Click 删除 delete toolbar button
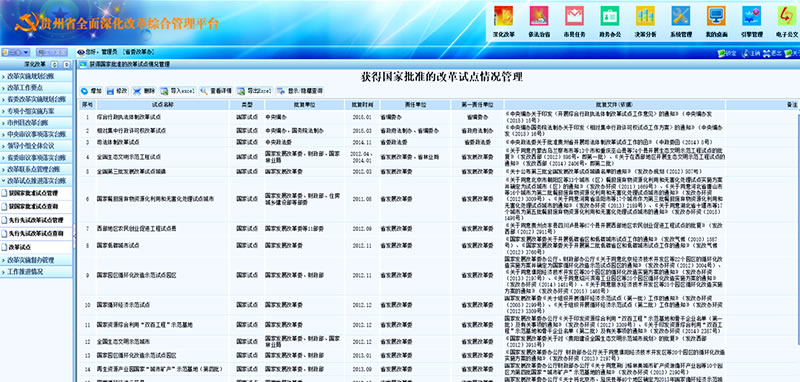The width and height of the screenshot is (800, 382). point(144,91)
